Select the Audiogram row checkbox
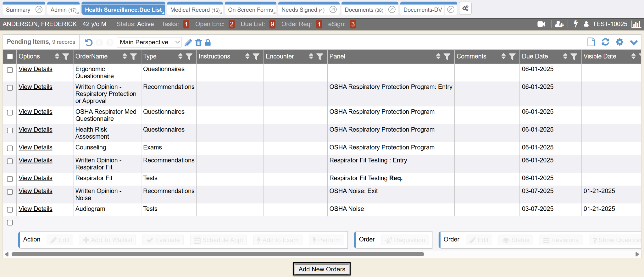Image resolution: width=644 pixels, height=277 pixels. (x=10, y=209)
